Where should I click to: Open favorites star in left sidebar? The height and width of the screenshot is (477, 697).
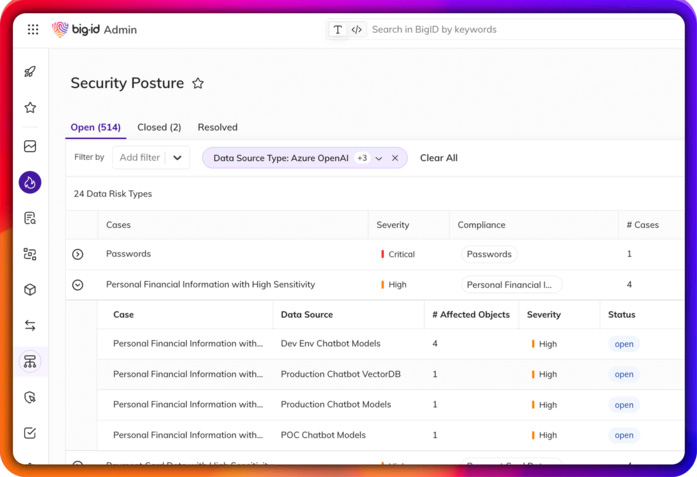[30, 108]
